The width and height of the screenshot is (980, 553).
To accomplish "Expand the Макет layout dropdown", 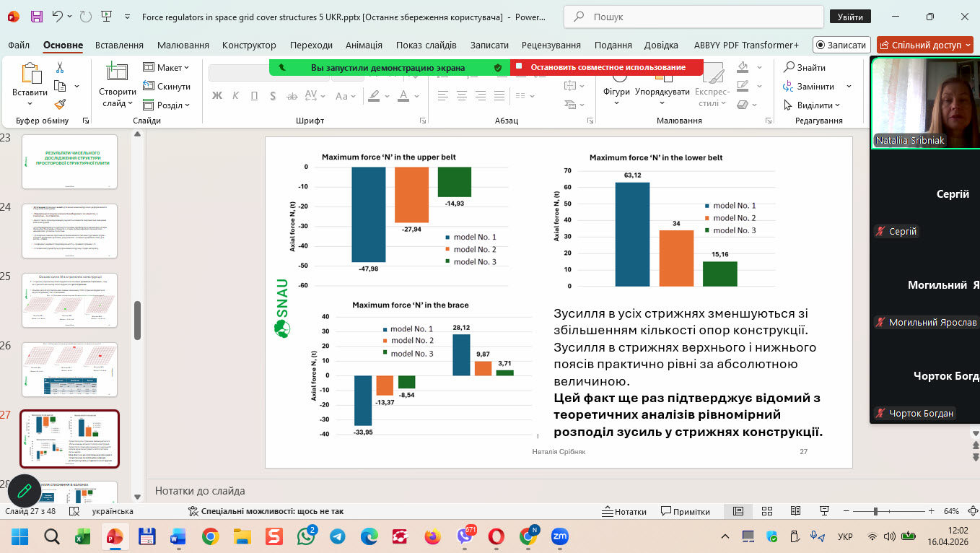I will click(167, 67).
